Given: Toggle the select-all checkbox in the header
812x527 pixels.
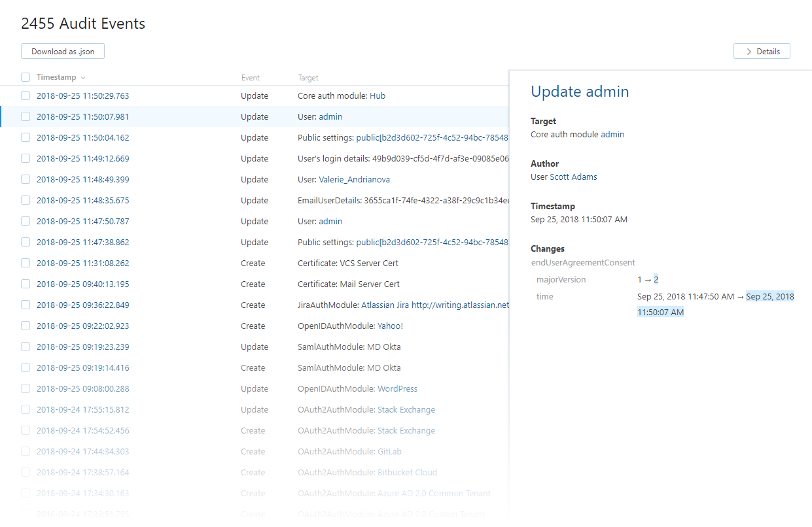Looking at the screenshot, I should 26,77.
